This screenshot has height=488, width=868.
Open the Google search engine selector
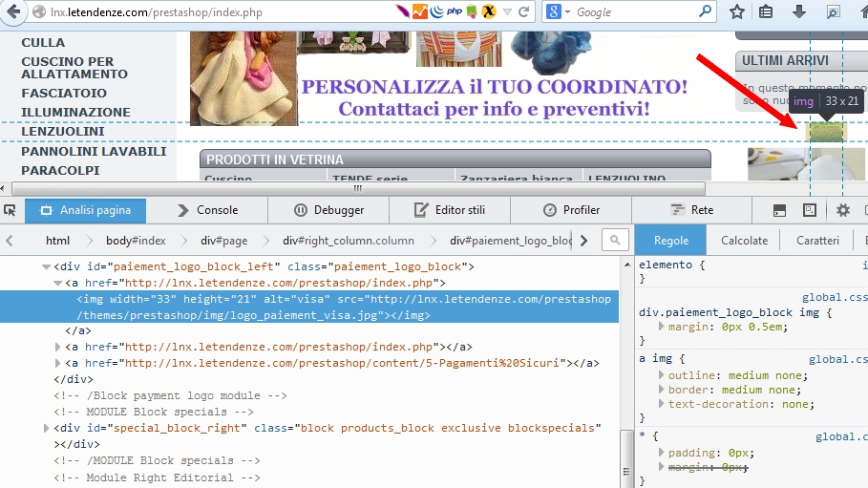(x=558, y=11)
